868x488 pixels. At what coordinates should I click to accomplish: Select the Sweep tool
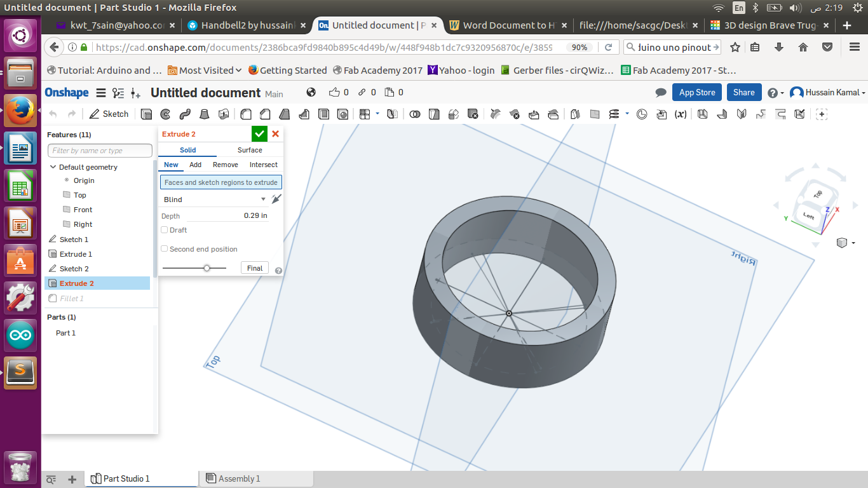point(185,114)
